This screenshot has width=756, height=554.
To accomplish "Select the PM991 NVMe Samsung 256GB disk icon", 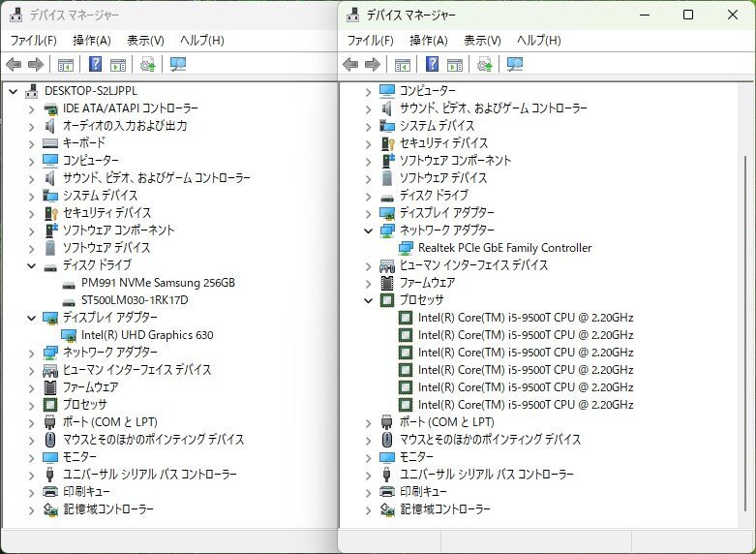I will coord(69,285).
